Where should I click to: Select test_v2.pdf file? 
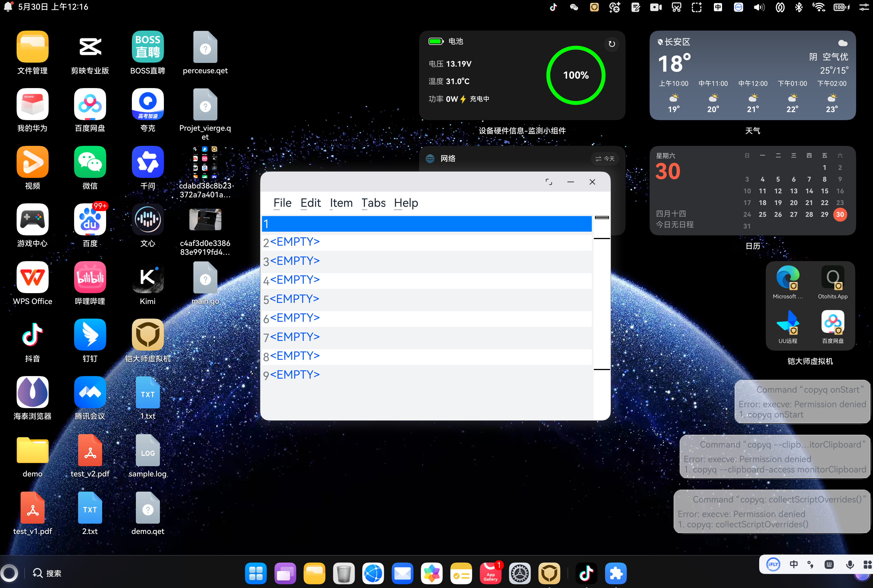click(90, 450)
